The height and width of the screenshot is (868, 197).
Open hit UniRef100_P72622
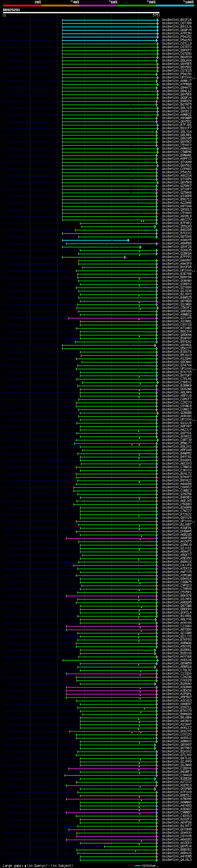[177, 515]
